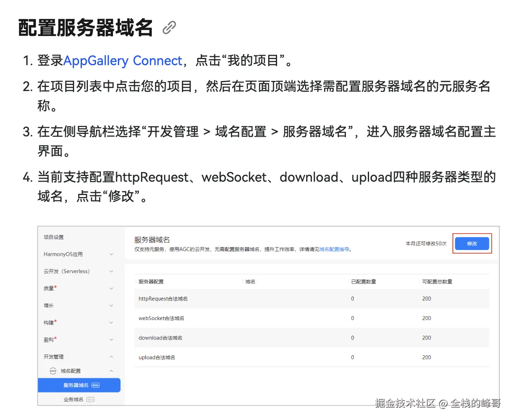The height and width of the screenshot is (420, 512).
Task: Expand the HarmonyOS应用 chevron
Action: click(x=111, y=254)
